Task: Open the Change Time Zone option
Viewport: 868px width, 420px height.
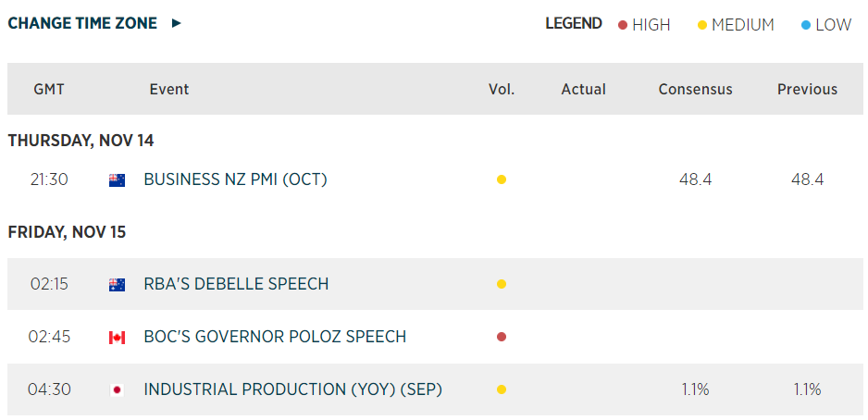Action: (82, 23)
